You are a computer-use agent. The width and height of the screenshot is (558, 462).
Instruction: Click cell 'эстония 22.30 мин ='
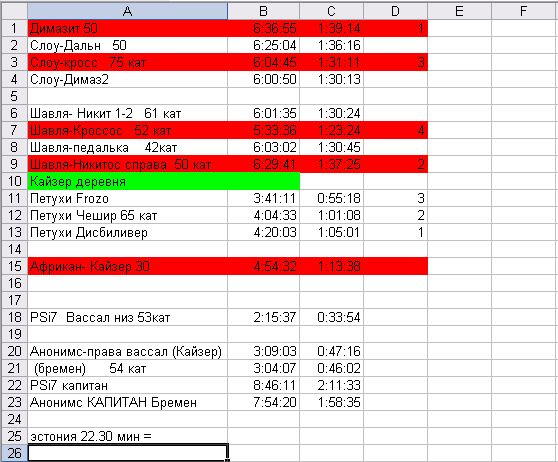[127, 436]
